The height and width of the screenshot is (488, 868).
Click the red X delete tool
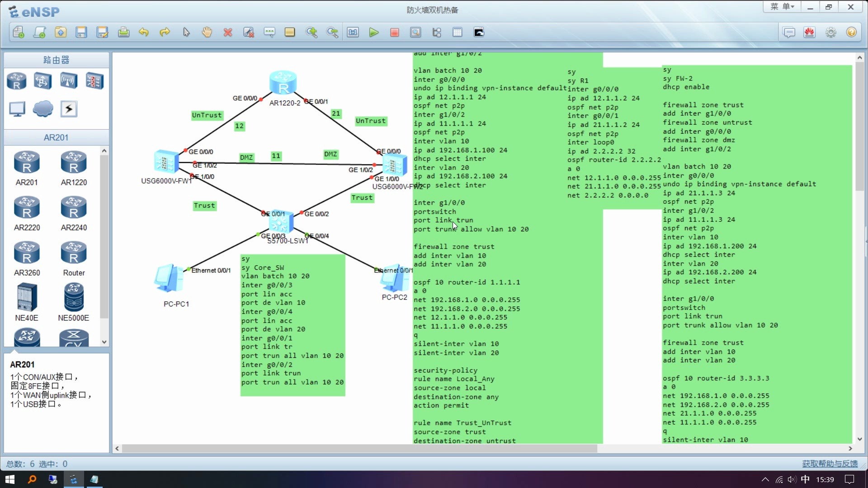click(228, 32)
